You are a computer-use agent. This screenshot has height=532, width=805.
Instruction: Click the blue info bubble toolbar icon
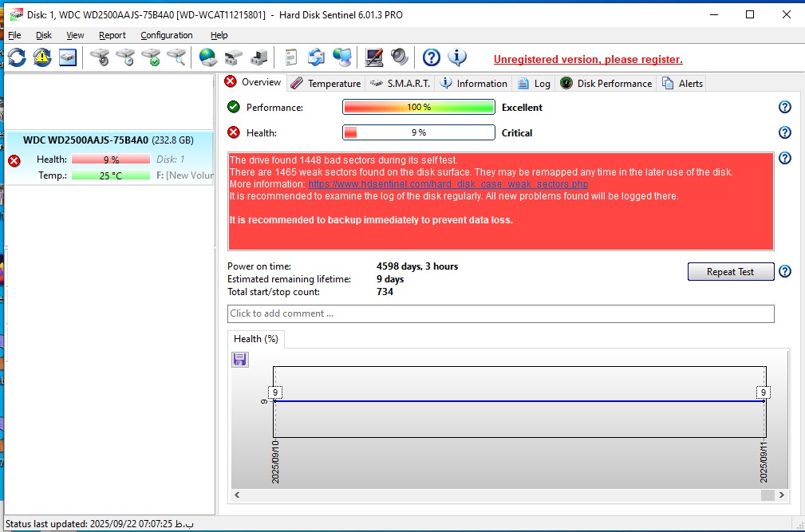coord(457,57)
